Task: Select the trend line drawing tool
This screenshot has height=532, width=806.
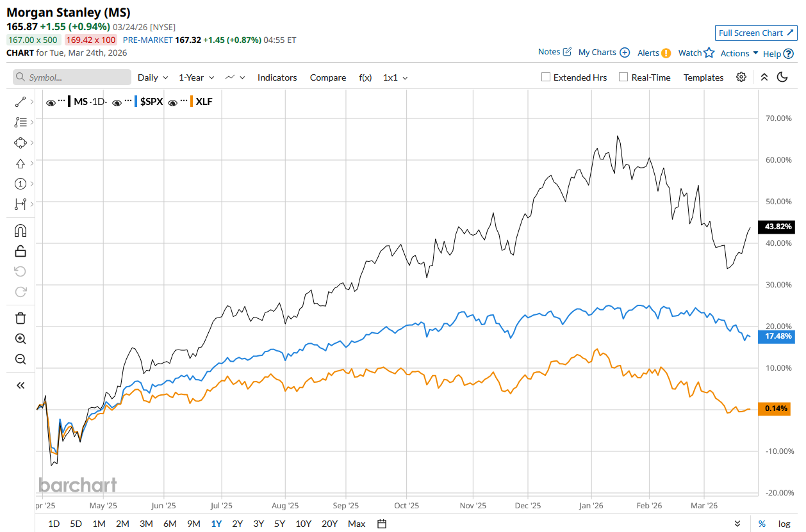Action: [x=20, y=102]
